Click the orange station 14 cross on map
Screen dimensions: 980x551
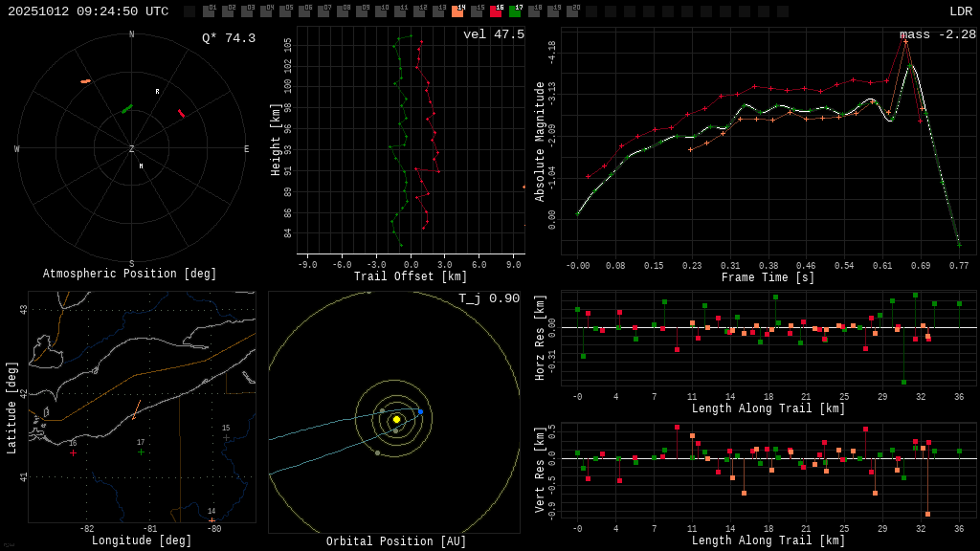(212, 520)
